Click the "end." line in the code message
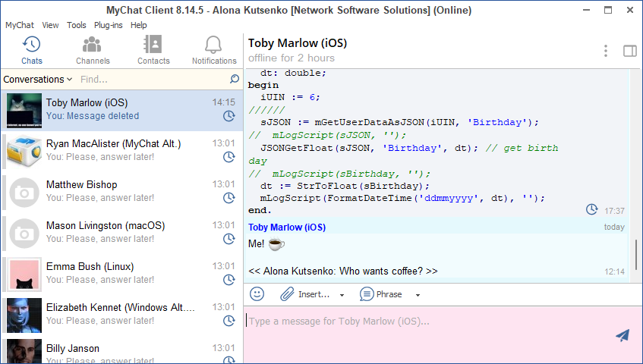Viewport: 643px width, 364px height. click(260, 211)
